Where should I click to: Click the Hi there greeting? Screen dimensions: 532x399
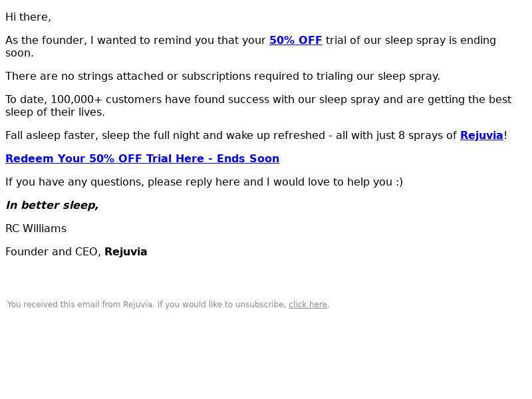[x=28, y=17]
